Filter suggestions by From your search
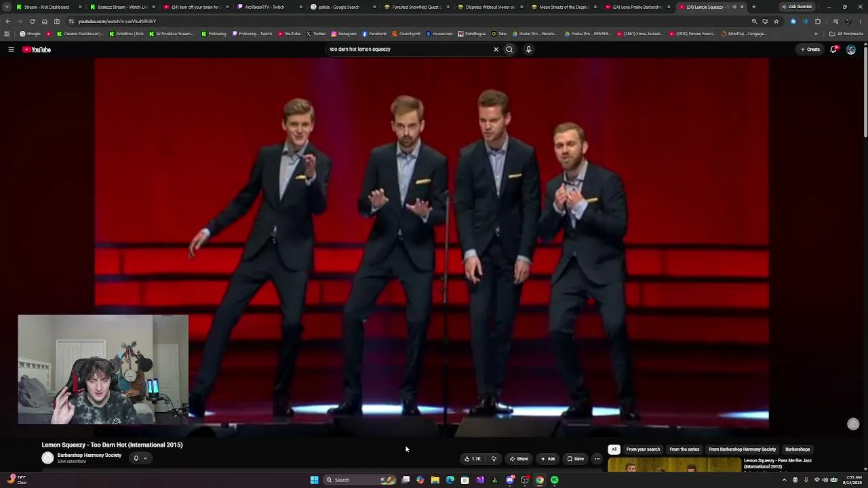The width and height of the screenshot is (868, 488). pyautogui.click(x=643, y=449)
